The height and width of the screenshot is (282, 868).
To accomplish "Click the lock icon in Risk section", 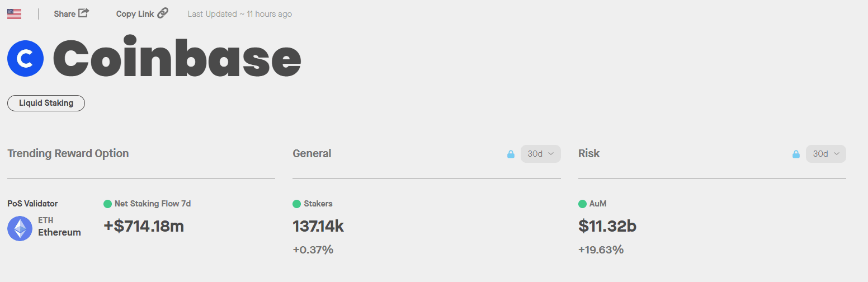I will pos(796,154).
